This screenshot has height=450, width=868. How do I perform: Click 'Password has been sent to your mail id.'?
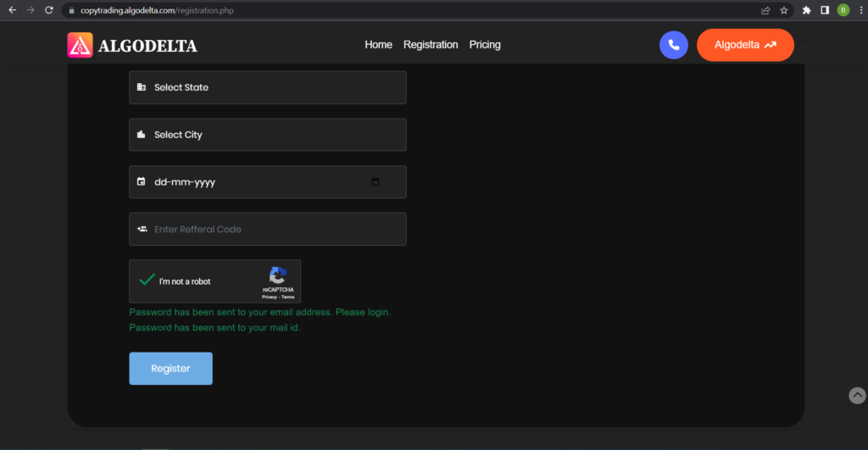point(214,328)
